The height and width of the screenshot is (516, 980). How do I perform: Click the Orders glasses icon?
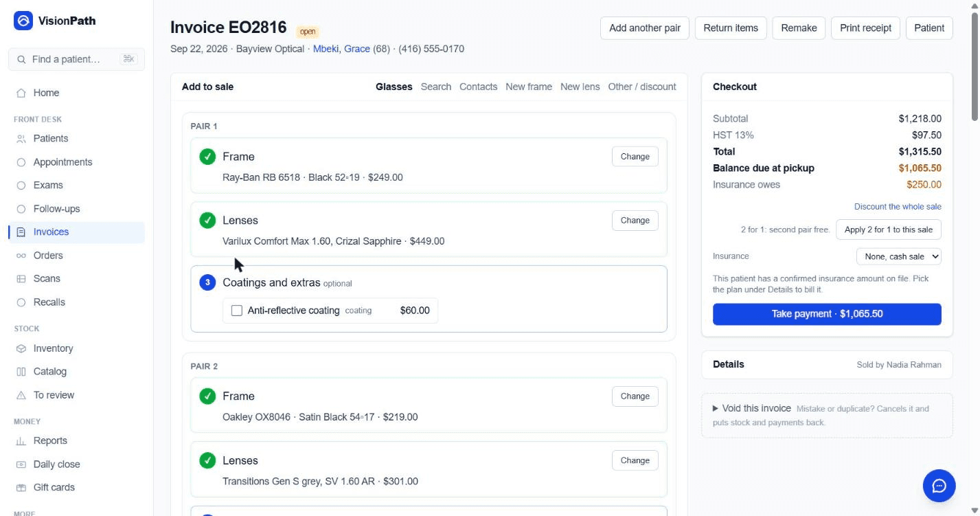coord(21,256)
